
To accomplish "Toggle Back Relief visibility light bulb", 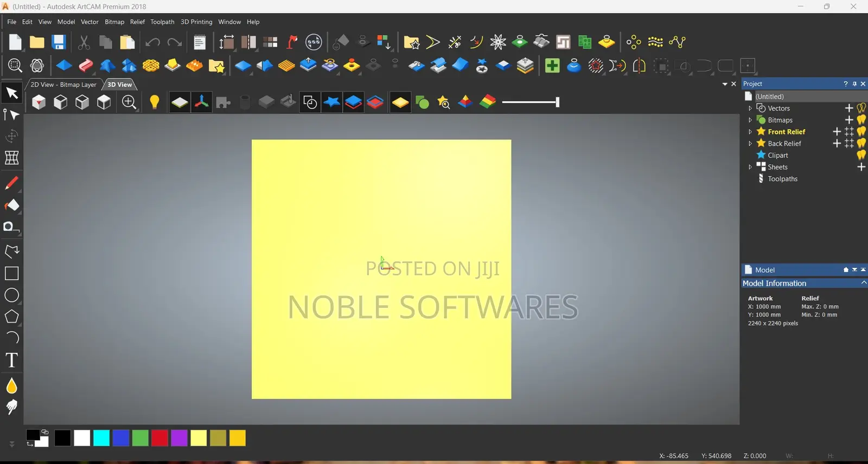I will pyautogui.click(x=861, y=143).
